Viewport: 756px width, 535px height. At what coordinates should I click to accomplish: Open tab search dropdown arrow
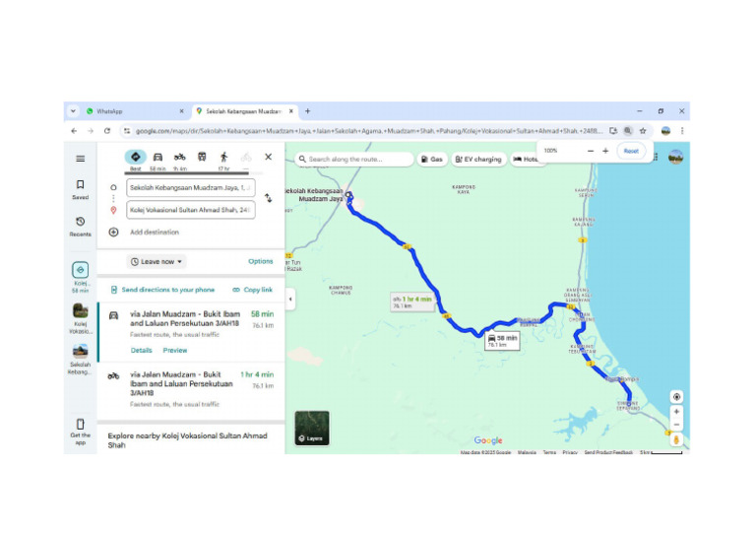click(73, 111)
